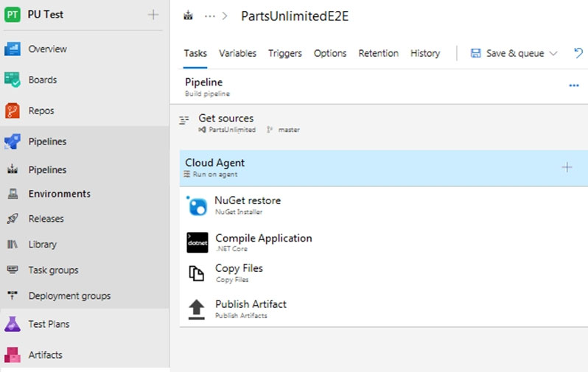This screenshot has height=372, width=588.
Task: Open the Save & queue dropdown arrow
Action: 553,54
